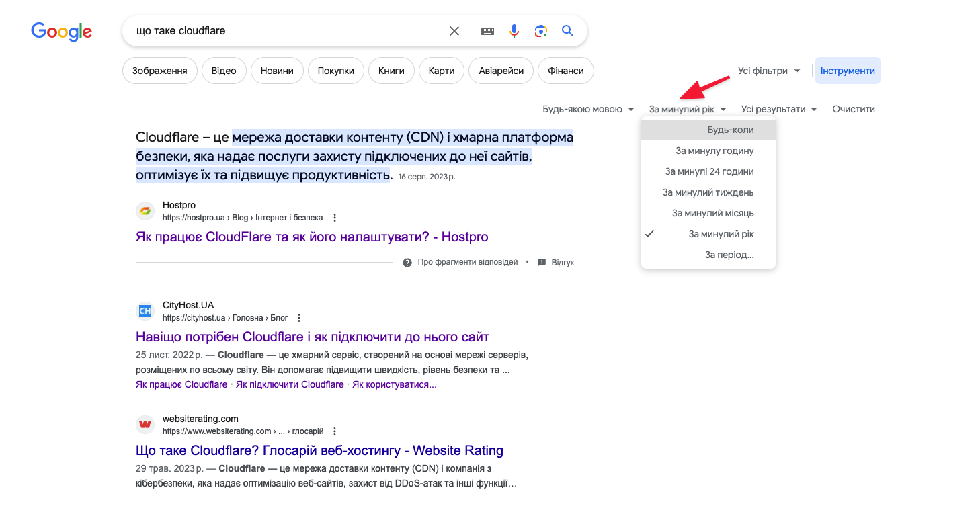
Task: Select Будь-коли in the time menu
Action: tap(708, 130)
